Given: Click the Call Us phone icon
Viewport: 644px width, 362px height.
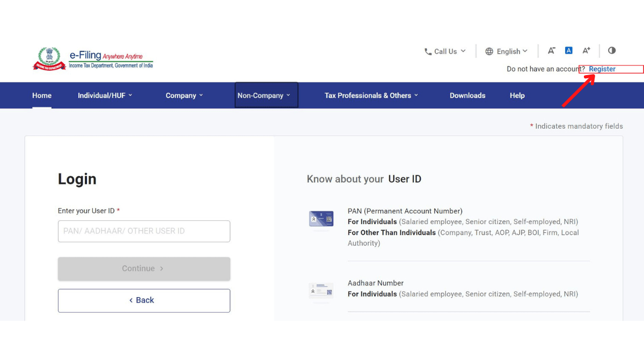Looking at the screenshot, I should pyautogui.click(x=428, y=51).
